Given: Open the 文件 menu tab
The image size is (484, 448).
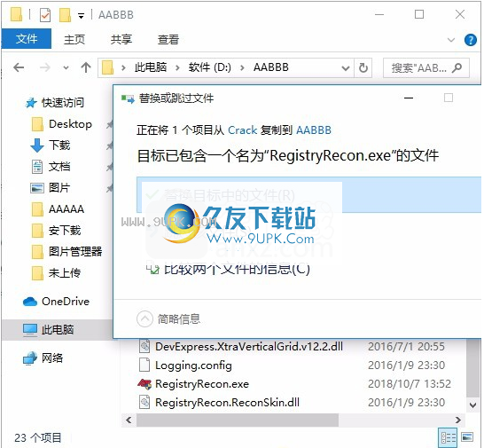Looking at the screenshot, I should coord(27,39).
